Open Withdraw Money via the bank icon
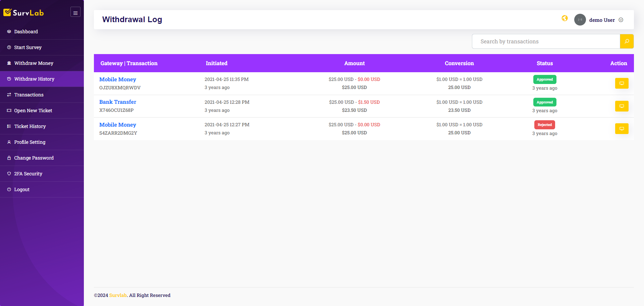The height and width of the screenshot is (306, 644). point(9,63)
